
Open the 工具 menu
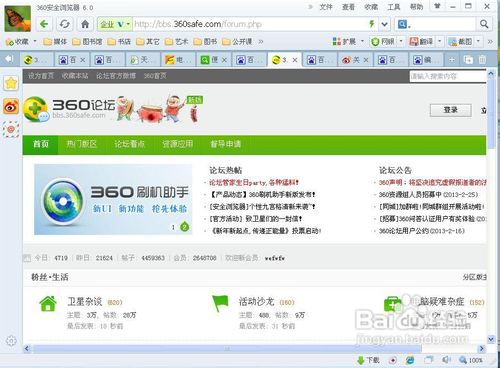394,7
